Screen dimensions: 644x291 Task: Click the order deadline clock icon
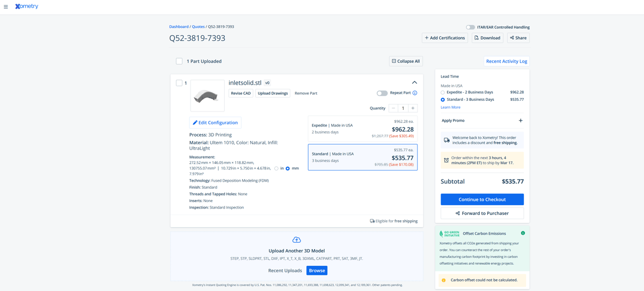click(x=446, y=160)
